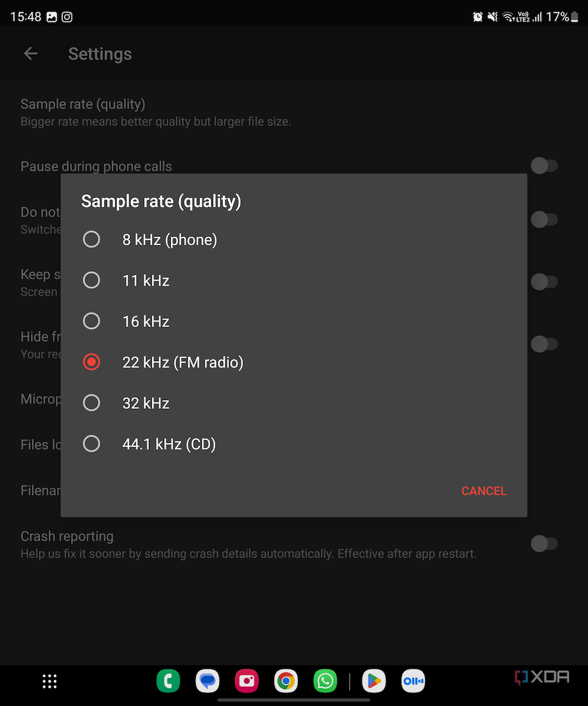Open the Otter app icon
The width and height of the screenshot is (588, 706).
[x=413, y=681]
